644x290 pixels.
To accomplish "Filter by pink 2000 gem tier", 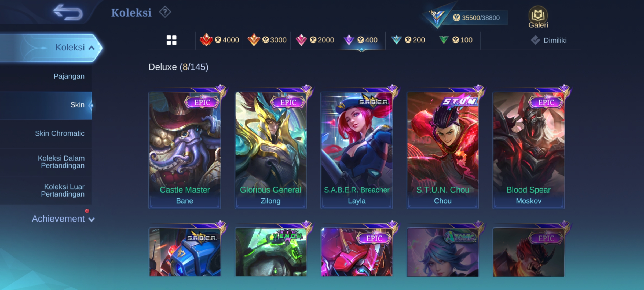I will [x=314, y=40].
